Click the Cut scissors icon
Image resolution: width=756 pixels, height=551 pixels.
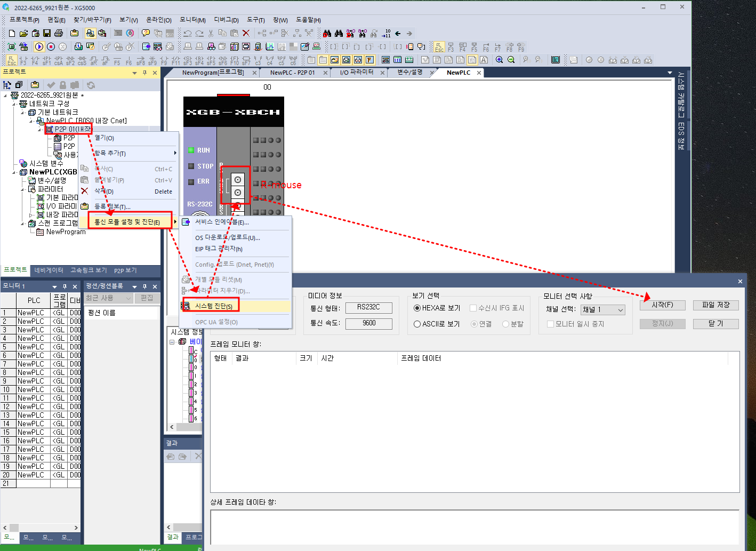211,33
